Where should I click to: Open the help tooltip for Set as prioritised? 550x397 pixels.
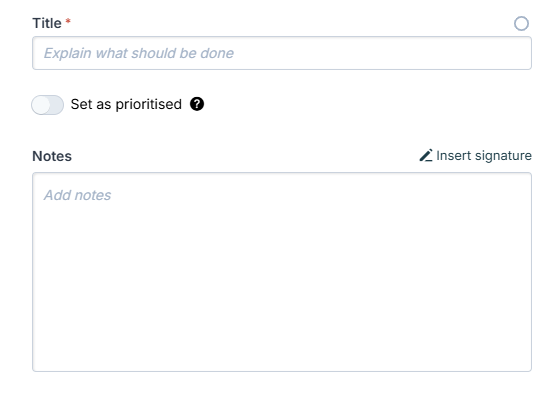coord(197,104)
